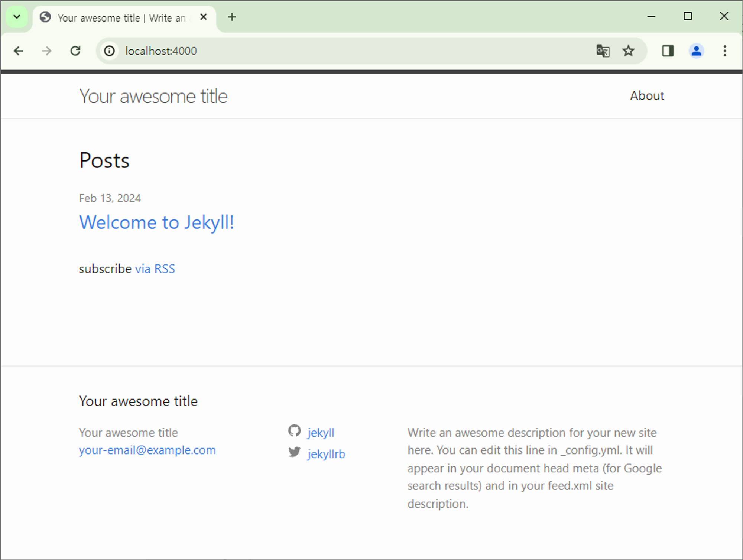This screenshot has height=560, width=743.
Task: Click the footer site description paragraph
Action: (535, 468)
